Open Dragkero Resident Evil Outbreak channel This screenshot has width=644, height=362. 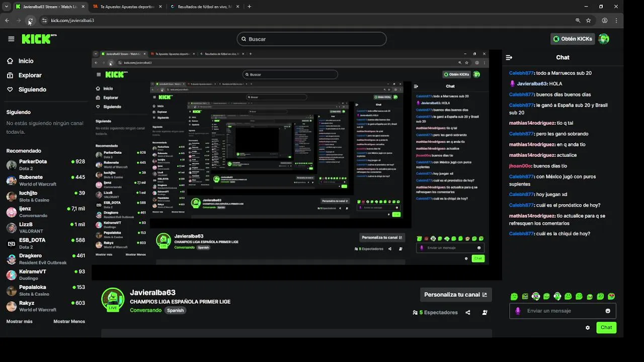45,259
